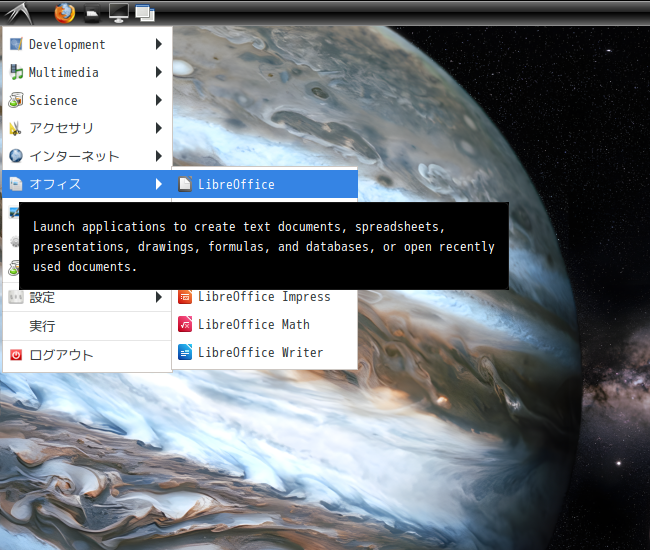The width and height of the screenshot is (650, 550).
Task: Click the Multimedia category icon
Action: (16, 72)
